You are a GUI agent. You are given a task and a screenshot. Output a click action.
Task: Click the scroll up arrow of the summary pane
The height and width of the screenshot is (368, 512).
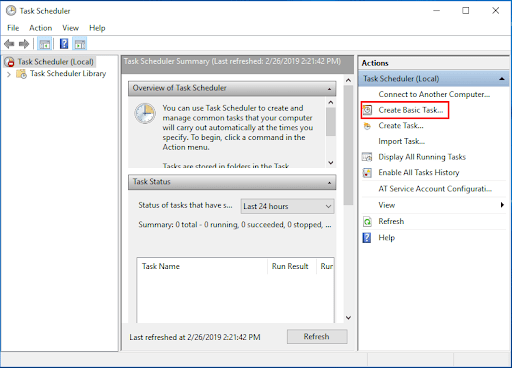click(x=348, y=80)
